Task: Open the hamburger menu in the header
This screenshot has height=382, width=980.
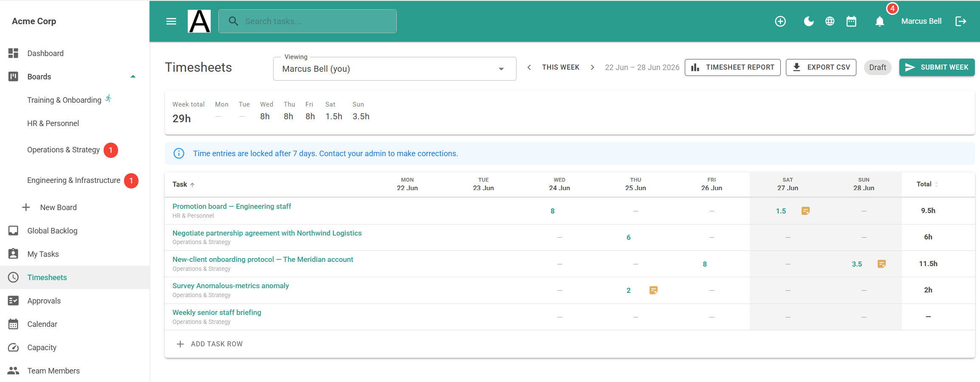Action: [x=171, y=21]
